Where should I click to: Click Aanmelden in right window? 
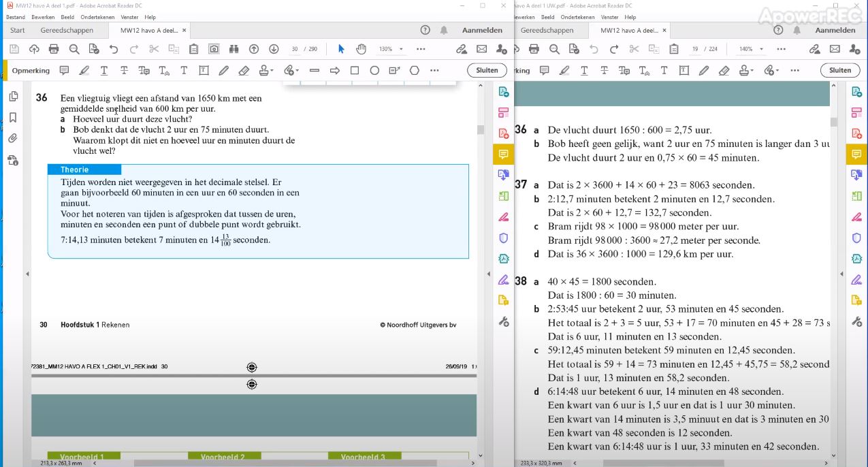835,30
